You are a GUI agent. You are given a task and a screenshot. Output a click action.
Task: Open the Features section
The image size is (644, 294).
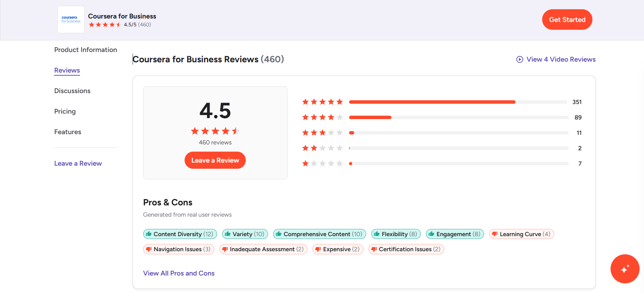pos(68,132)
